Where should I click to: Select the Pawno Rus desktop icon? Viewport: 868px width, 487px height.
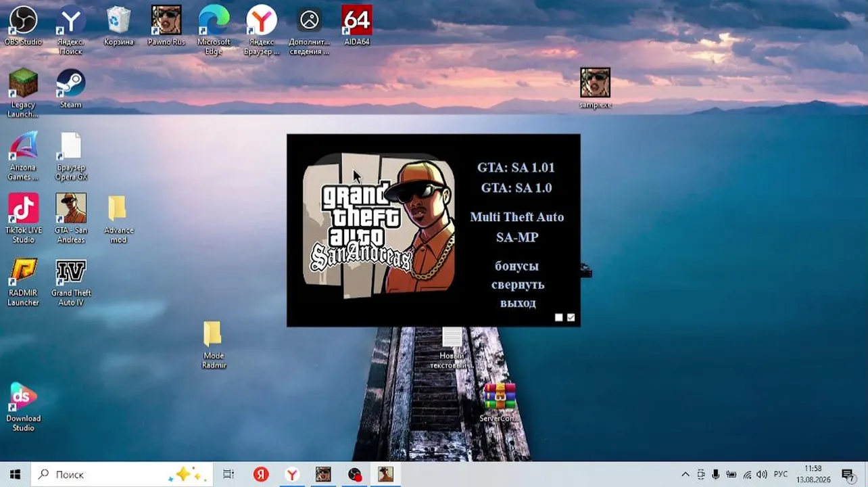(166, 26)
